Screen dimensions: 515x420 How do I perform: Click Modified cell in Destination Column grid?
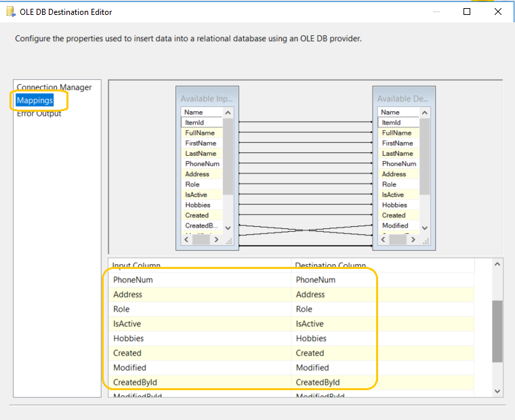[383, 368]
